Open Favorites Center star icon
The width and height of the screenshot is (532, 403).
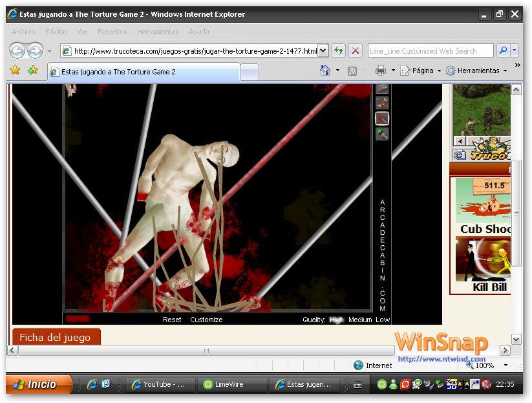pos(16,71)
